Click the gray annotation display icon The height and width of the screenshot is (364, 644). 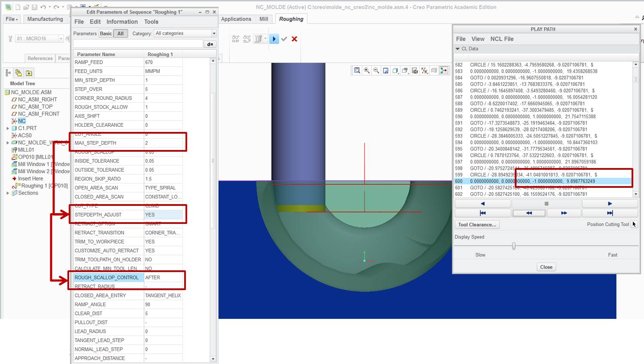(434, 70)
